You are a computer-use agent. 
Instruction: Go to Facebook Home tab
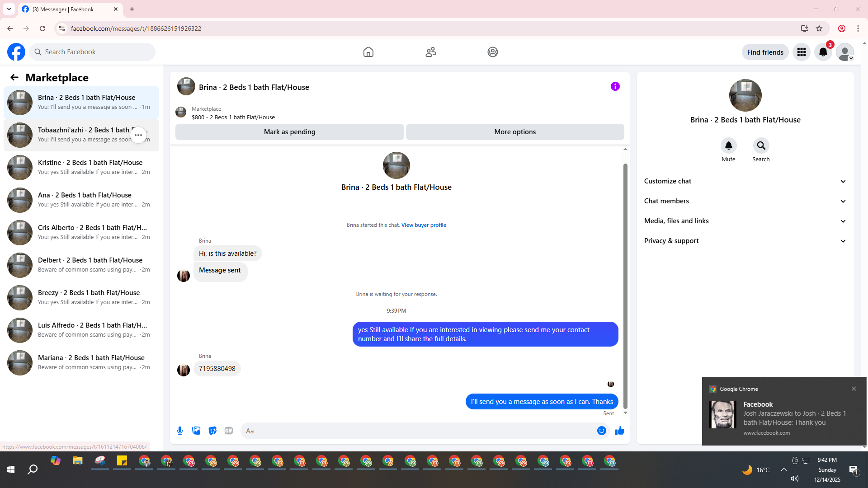pyautogui.click(x=368, y=52)
